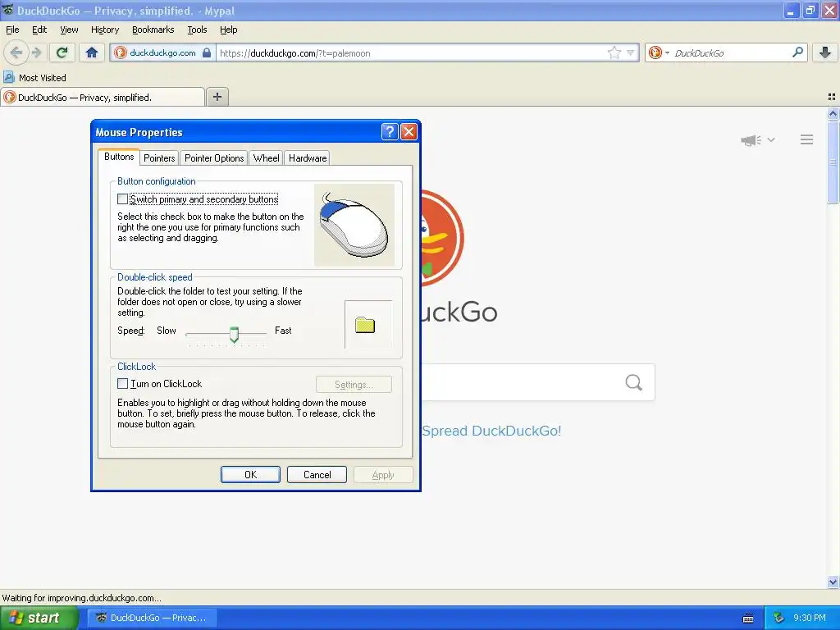The image size is (840, 630).
Task: Switch to the Pointer Options tab
Action: (x=214, y=158)
